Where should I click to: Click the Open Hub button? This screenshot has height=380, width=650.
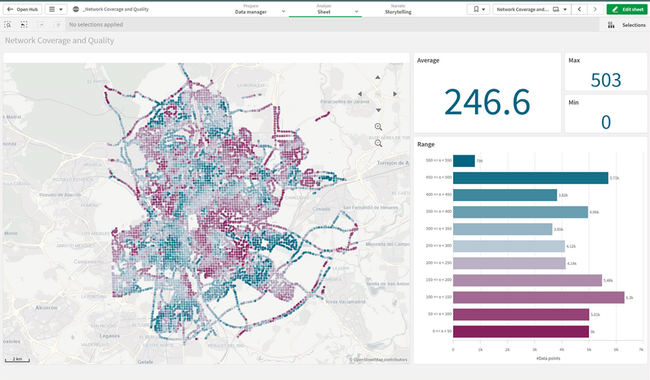coord(23,9)
